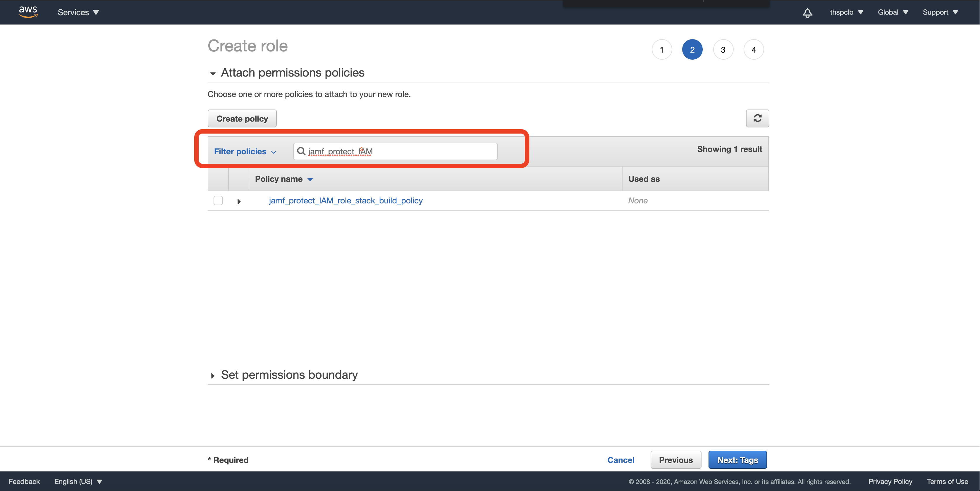Screen dimensions: 980x491
Task: Click the Feedback link in footer
Action: [24, 481]
